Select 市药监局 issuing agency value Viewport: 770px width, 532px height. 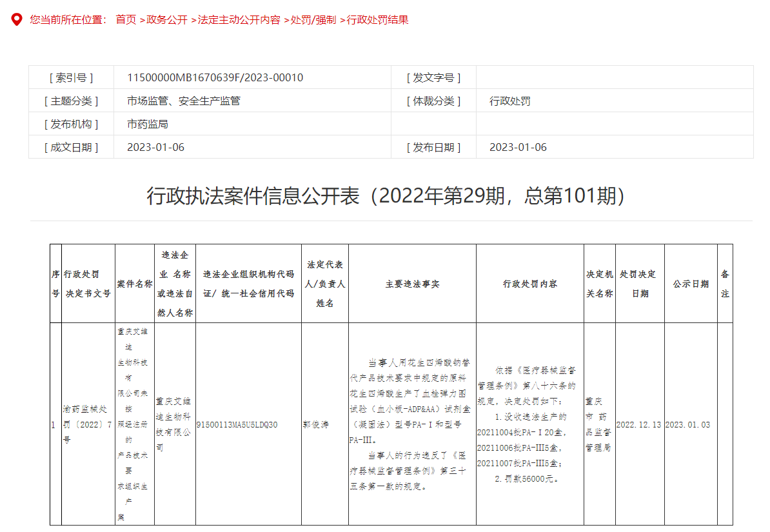tap(148, 124)
